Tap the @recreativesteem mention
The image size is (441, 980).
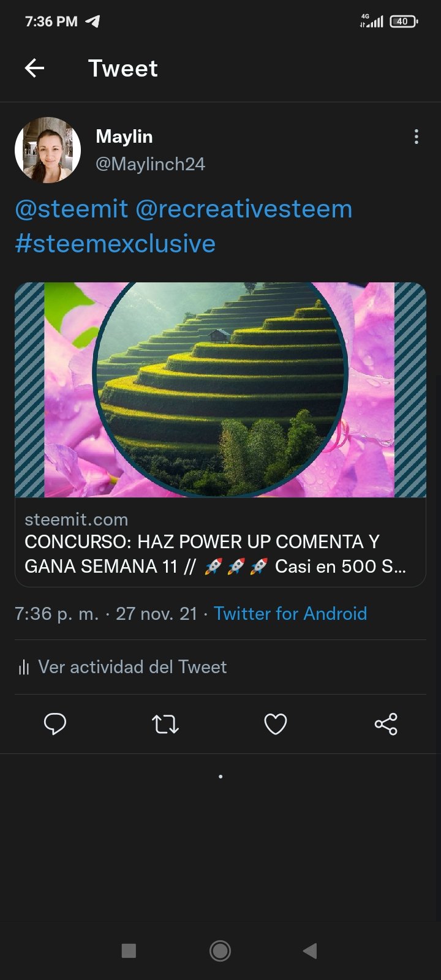click(x=244, y=209)
